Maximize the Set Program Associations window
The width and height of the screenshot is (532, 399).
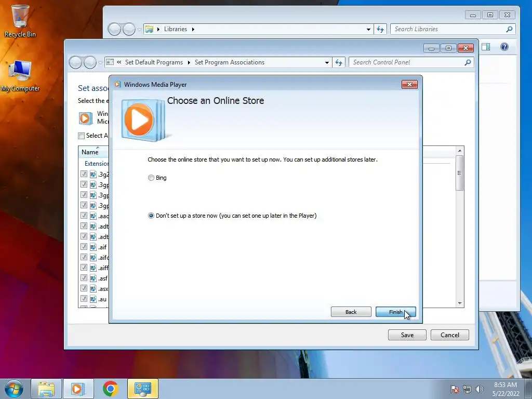(448, 48)
